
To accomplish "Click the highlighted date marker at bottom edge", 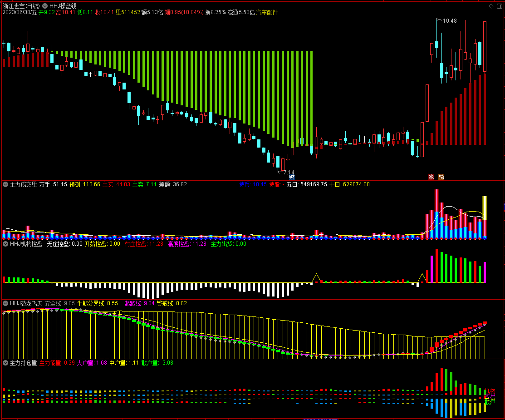I will (x=321, y=418).
